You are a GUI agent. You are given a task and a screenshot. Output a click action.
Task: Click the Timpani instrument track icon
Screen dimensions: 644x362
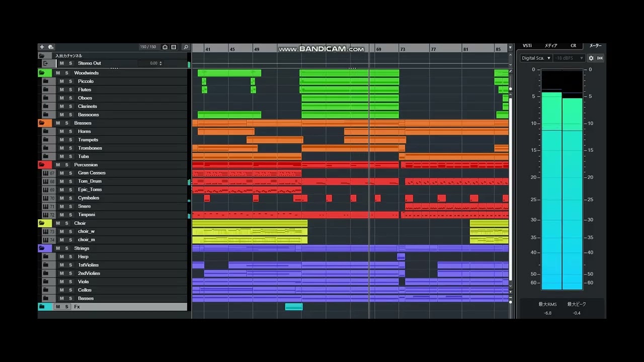pyautogui.click(x=46, y=215)
